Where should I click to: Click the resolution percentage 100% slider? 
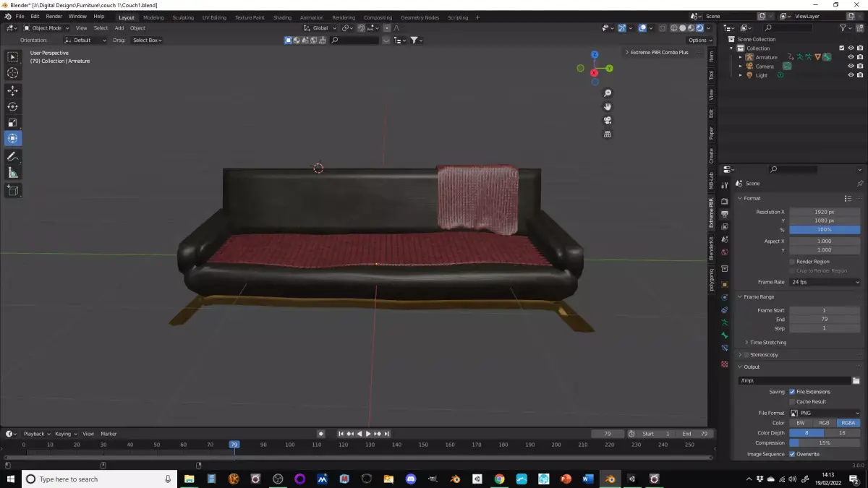coord(825,229)
